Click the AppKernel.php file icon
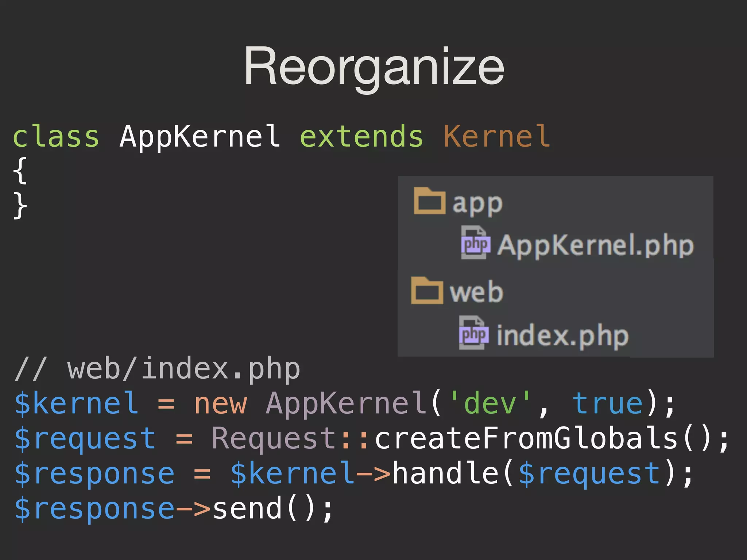The width and height of the screenshot is (747, 560). (475, 242)
